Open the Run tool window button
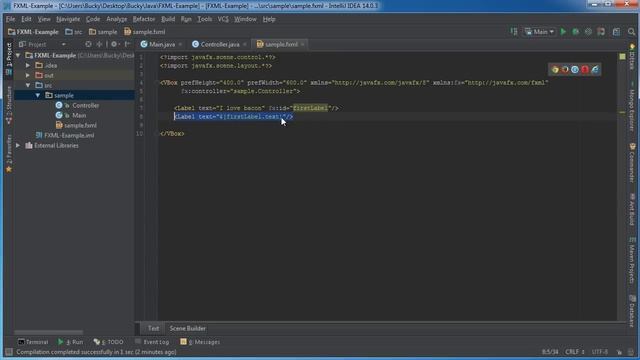This screenshot has height=360, width=640. (70, 342)
